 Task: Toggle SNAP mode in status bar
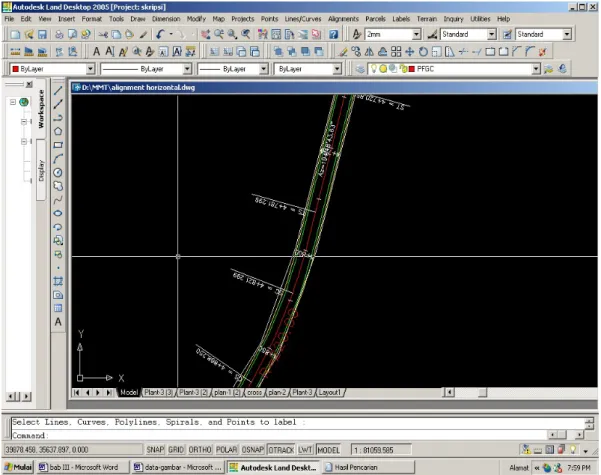click(155, 449)
